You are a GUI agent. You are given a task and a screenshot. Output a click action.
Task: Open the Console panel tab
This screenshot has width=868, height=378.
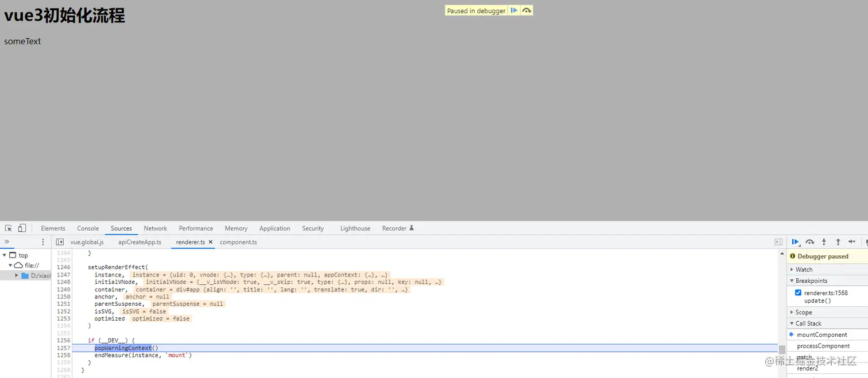point(88,228)
